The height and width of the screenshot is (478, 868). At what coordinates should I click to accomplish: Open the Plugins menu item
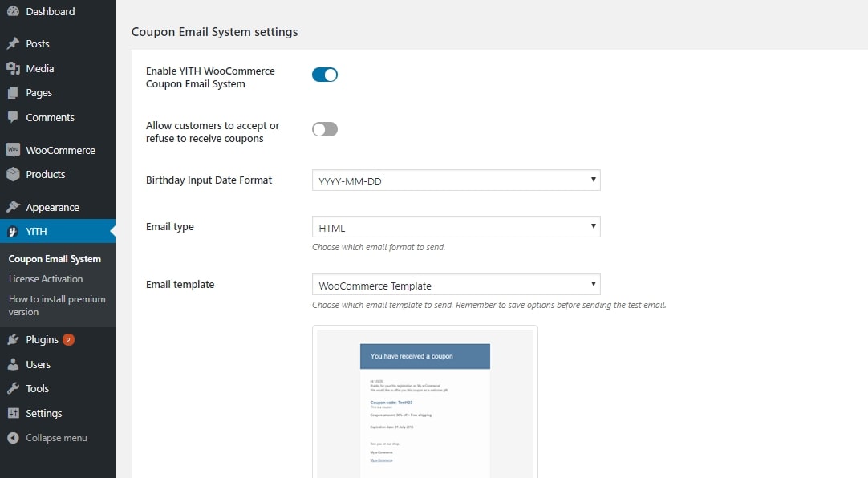[x=42, y=339]
